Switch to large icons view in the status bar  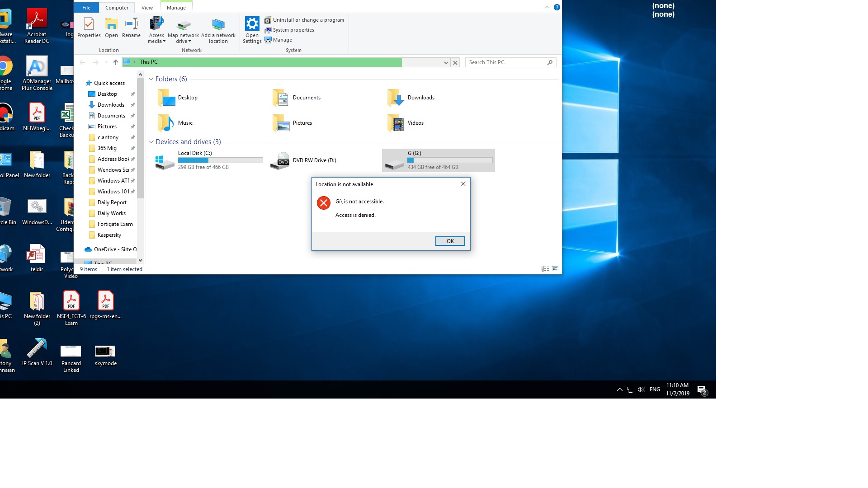555,269
